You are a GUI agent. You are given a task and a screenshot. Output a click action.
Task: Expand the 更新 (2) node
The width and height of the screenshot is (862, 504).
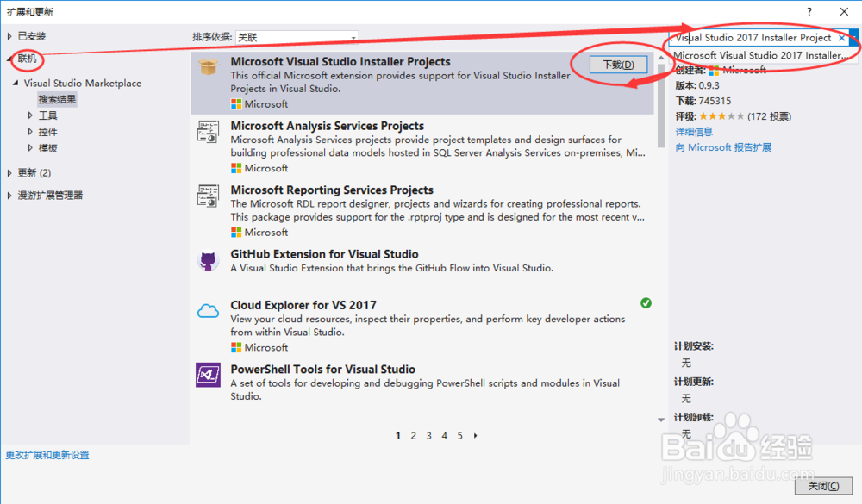[x=9, y=172]
